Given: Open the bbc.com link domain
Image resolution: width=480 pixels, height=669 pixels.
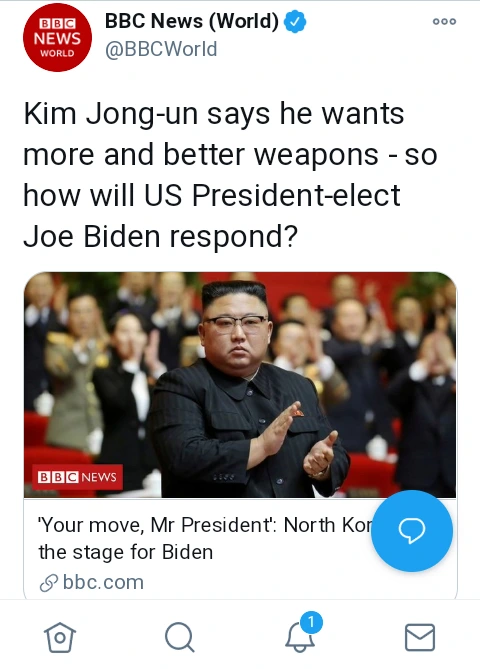Looking at the screenshot, I should 103,582.
